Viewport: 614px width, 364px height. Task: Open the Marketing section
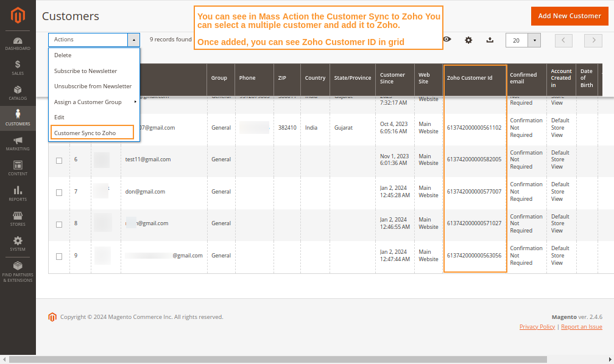(18, 142)
